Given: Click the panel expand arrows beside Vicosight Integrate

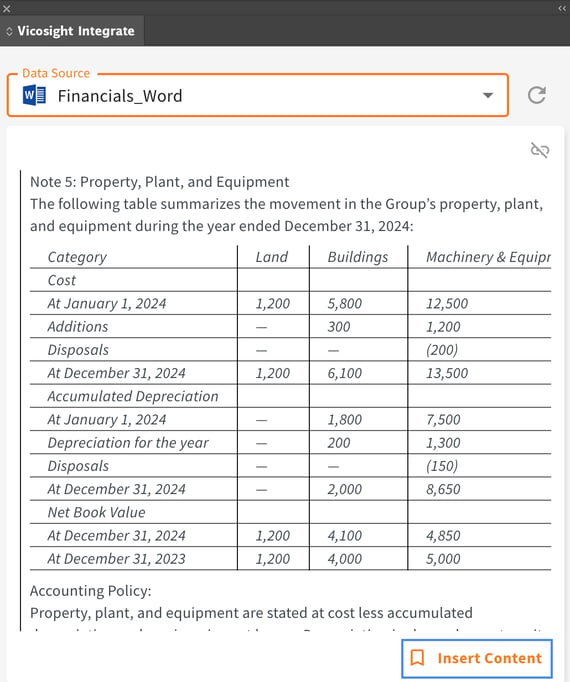Looking at the screenshot, I should pyautogui.click(x=9, y=31).
